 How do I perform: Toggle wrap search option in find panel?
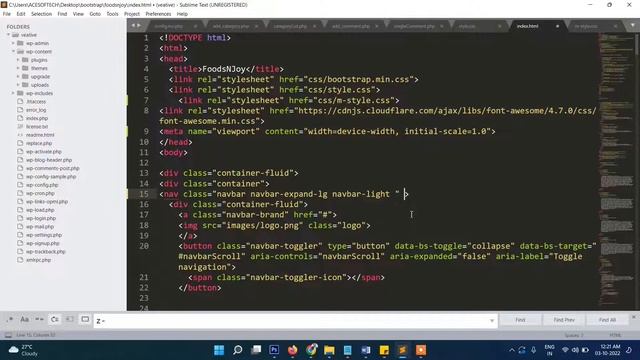pos(54,320)
